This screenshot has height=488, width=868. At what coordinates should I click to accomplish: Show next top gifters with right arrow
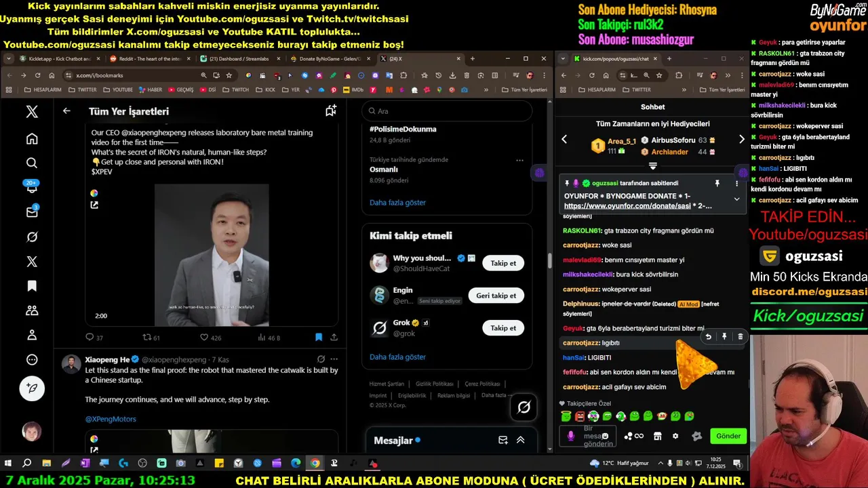[741, 139]
